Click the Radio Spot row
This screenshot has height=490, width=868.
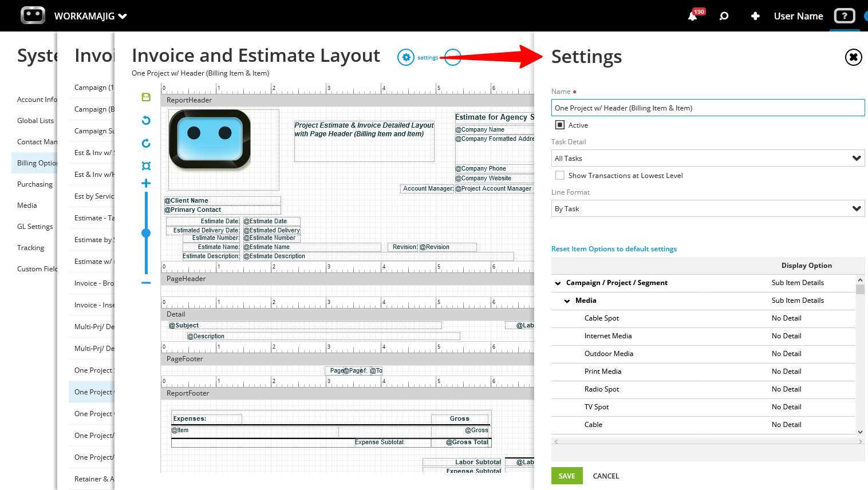click(703, 389)
